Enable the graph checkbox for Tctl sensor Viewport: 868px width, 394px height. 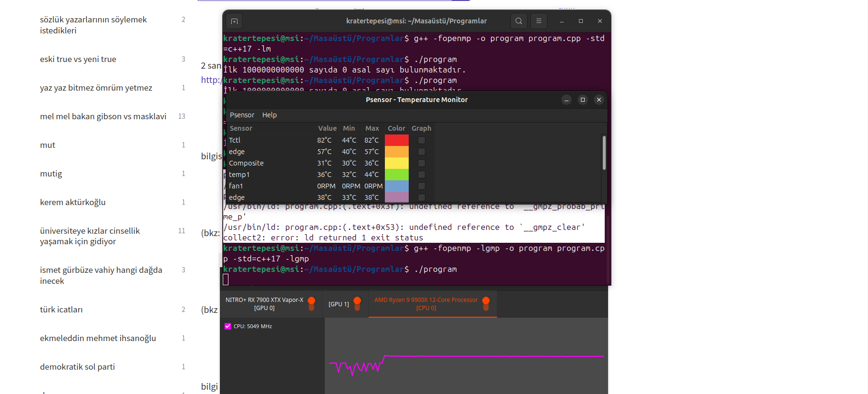point(422,140)
